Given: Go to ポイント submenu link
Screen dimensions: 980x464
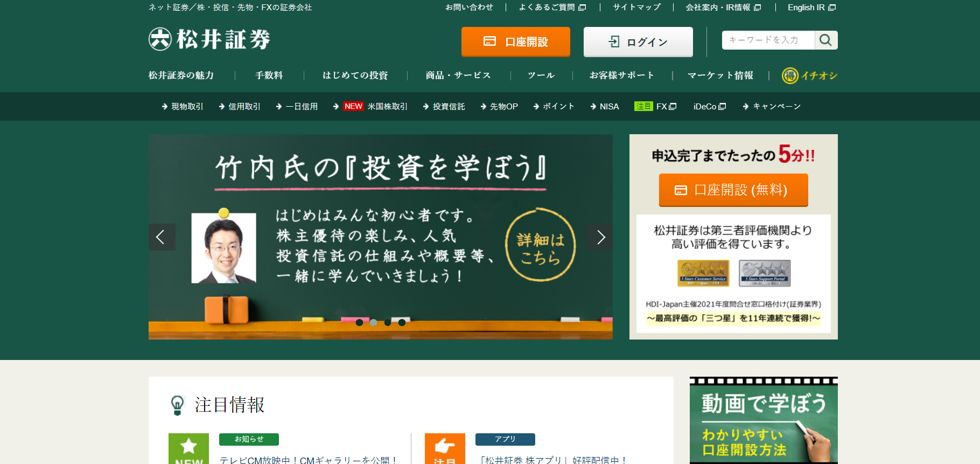Looking at the screenshot, I should point(554,107).
